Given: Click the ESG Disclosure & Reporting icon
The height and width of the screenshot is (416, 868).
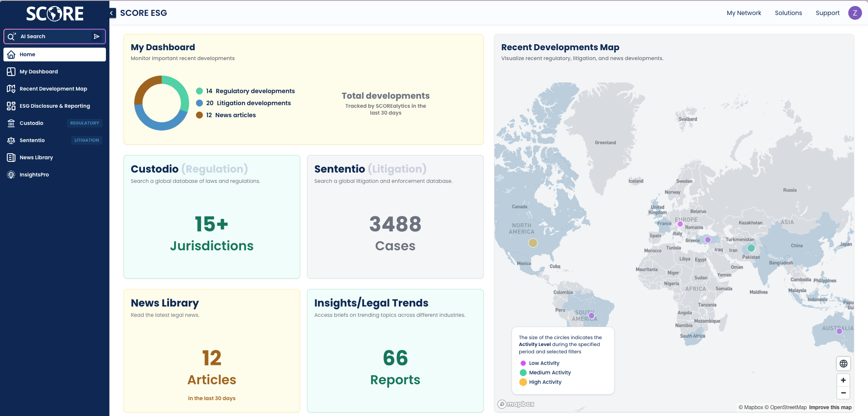Looking at the screenshot, I should coord(12,106).
